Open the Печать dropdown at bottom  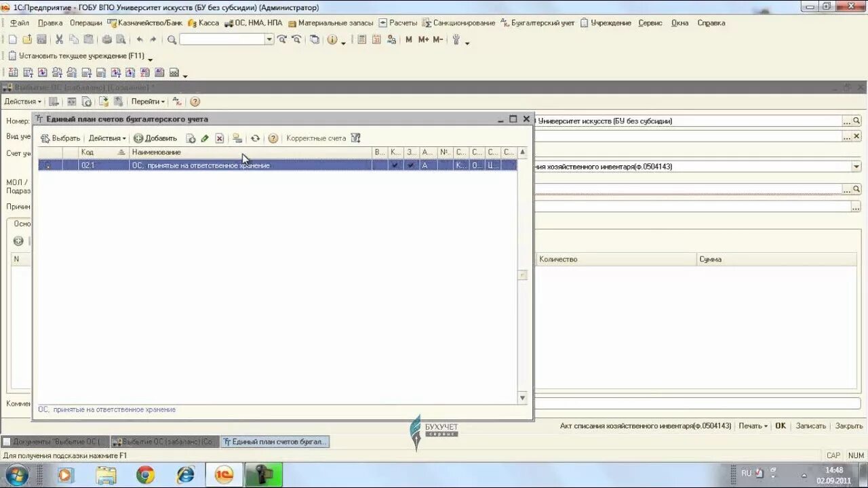(753, 426)
